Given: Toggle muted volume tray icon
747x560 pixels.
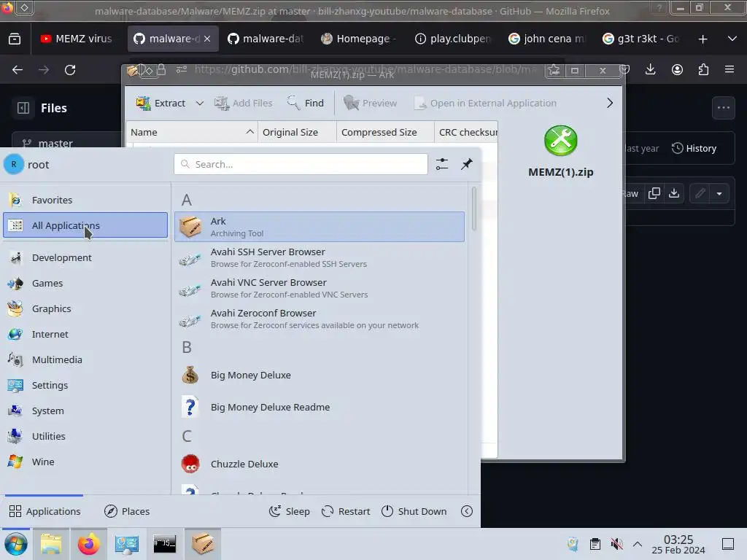Looking at the screenshot, I should pyautogui.click(x=616, y=544).
